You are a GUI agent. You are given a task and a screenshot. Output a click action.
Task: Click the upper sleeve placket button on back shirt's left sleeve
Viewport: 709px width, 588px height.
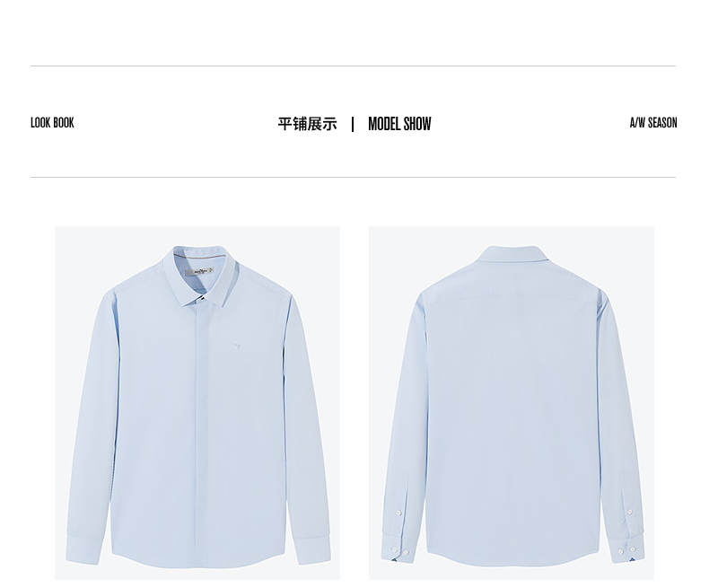click(x=398, y=513)
